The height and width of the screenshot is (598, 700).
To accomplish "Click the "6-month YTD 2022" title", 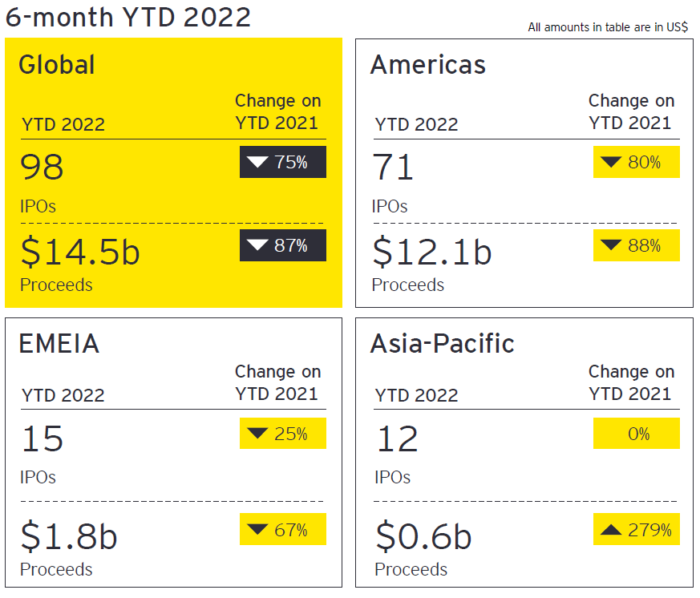I will tap(127, 16).
